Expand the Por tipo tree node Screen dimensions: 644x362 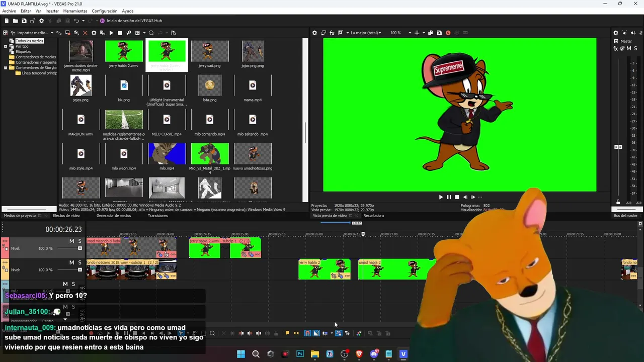pos(6,46)
